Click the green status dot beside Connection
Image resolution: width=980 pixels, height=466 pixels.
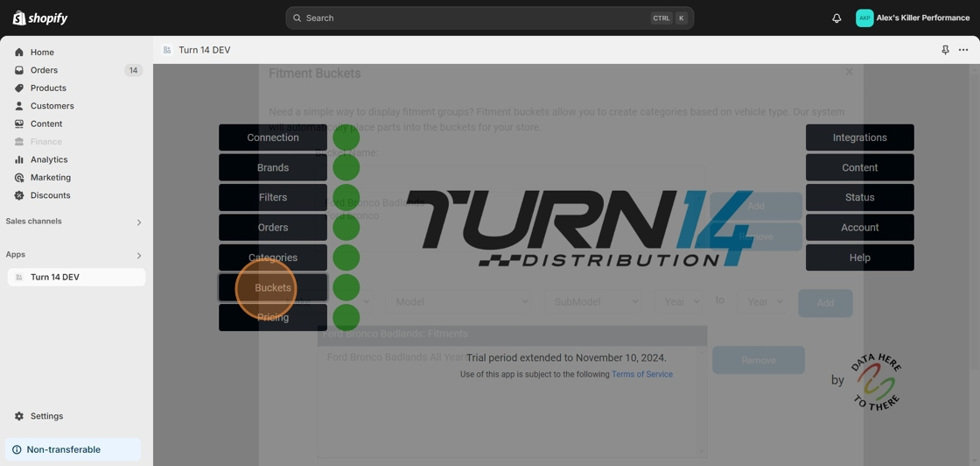click(x=346, y=138)
